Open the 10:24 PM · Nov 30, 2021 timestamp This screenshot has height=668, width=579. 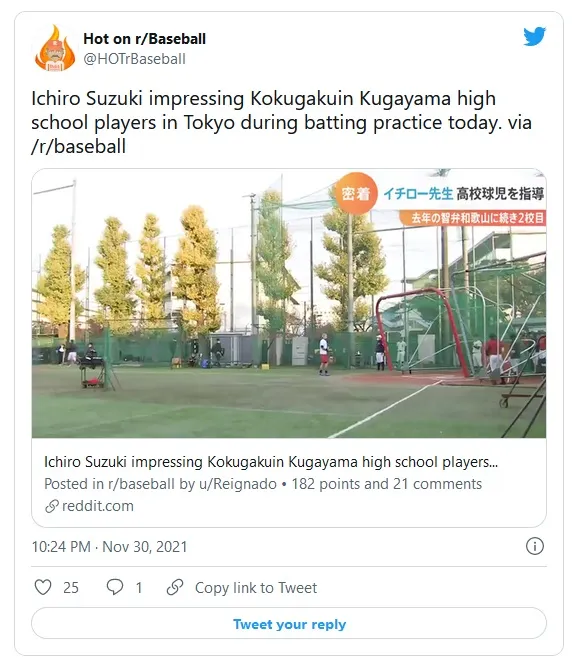click(109, 547)
